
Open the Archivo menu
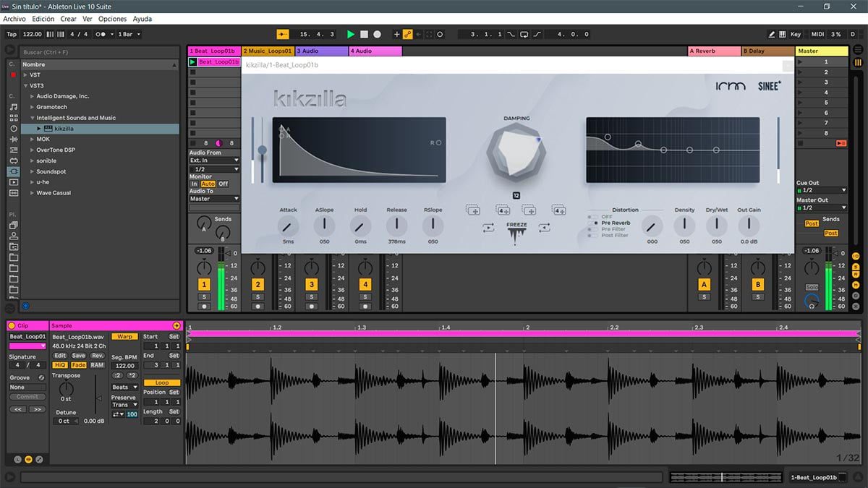[x=14, y=19]
